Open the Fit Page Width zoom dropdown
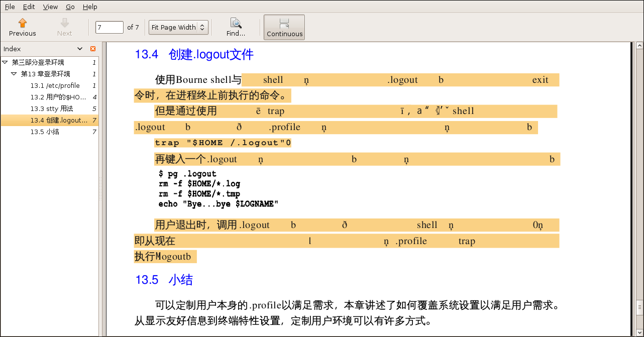Viewport: 644px width, 337px height. (178, 27)
